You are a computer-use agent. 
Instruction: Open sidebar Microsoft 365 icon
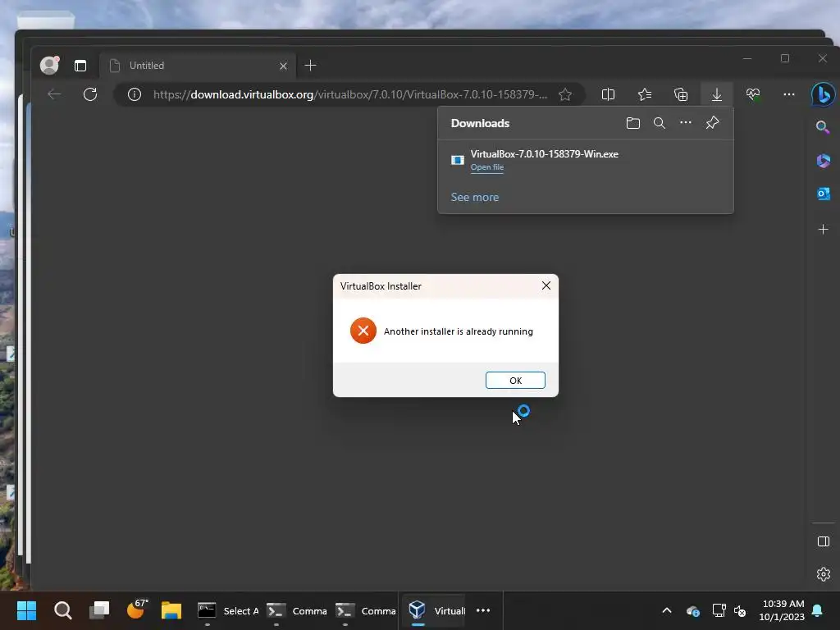click(824, 160)
